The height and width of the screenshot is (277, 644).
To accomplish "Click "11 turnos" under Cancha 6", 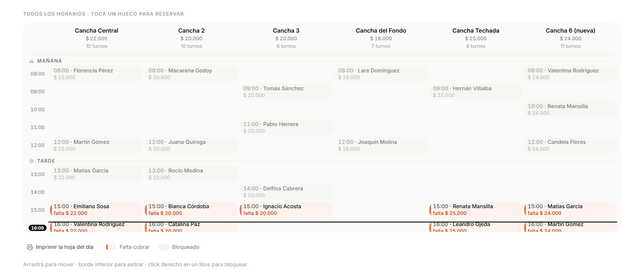I will coord(570,46).
